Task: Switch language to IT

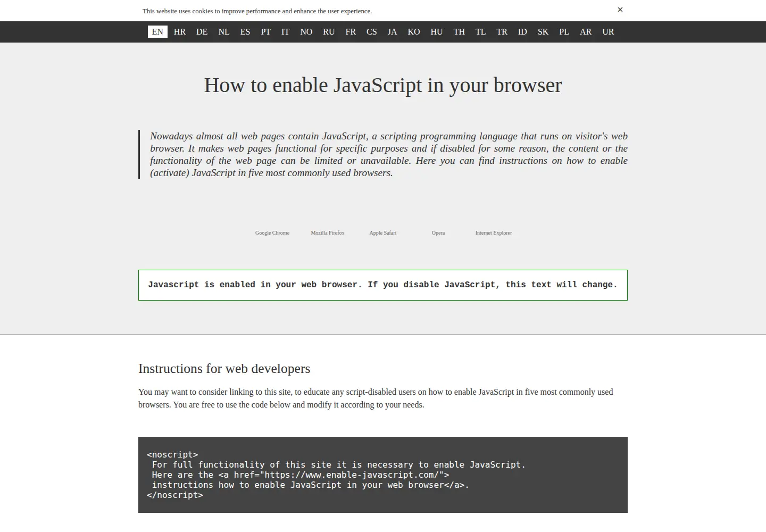Action: pyautogui.click(x=286, y=32)
